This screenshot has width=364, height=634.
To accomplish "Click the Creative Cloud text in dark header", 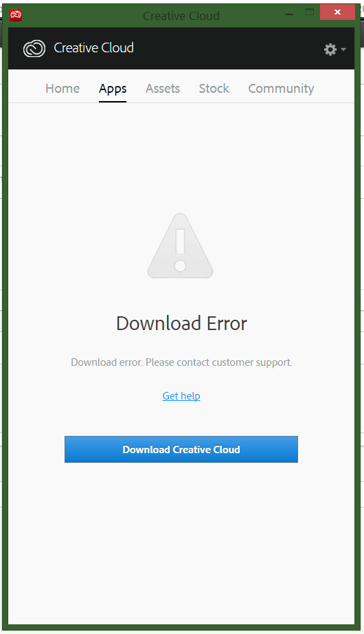I will (93, 47).
